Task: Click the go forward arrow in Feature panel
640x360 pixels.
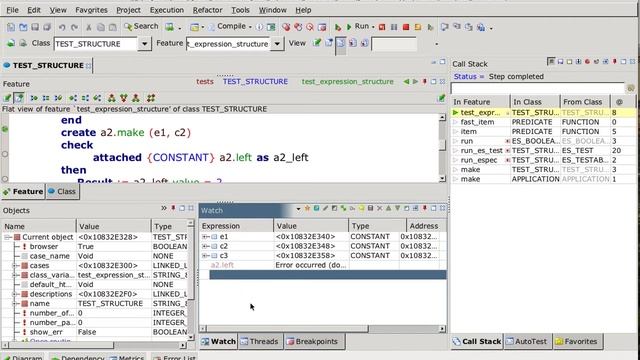Action: tap(415, 82)
